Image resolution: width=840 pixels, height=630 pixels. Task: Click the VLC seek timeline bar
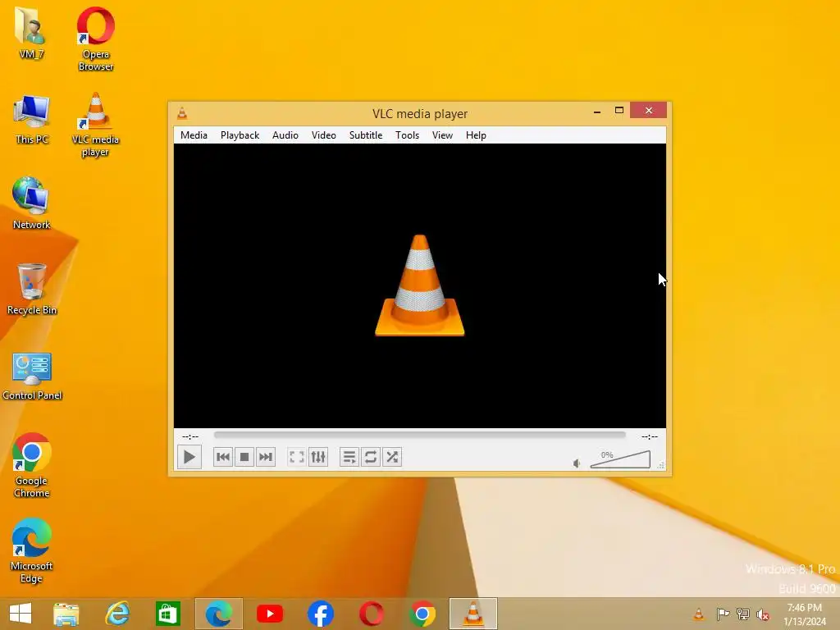[419, 435]
